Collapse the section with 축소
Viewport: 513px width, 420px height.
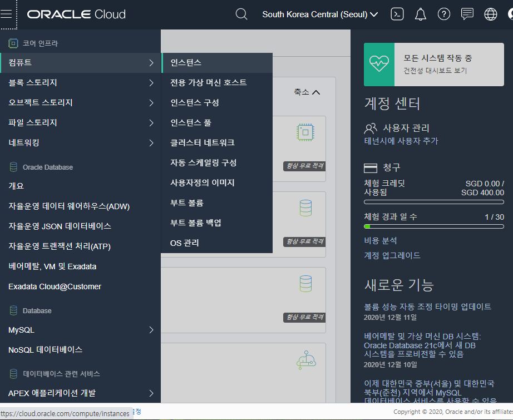coord(307,92)
